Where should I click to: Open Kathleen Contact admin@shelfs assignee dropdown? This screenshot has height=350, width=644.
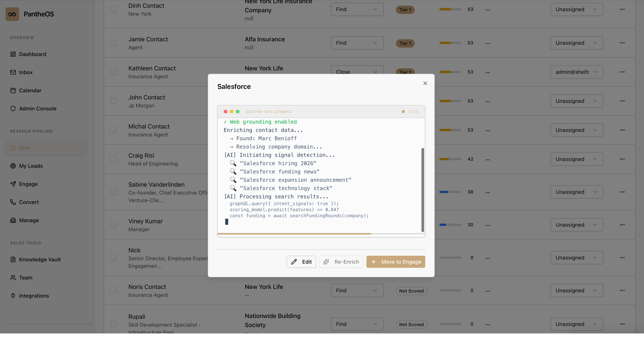tap(576, 72)
